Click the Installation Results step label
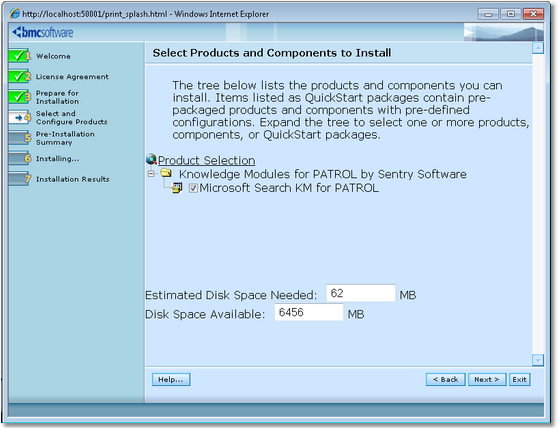The width and height of the screenshot is (558, 430). pyautogui.click(x=73, y=179)
